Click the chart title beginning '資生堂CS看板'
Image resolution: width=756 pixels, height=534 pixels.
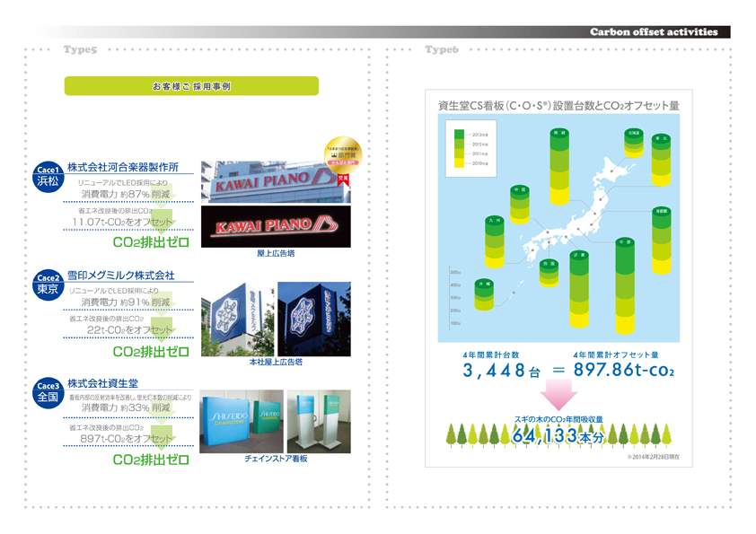pos(558,106)
